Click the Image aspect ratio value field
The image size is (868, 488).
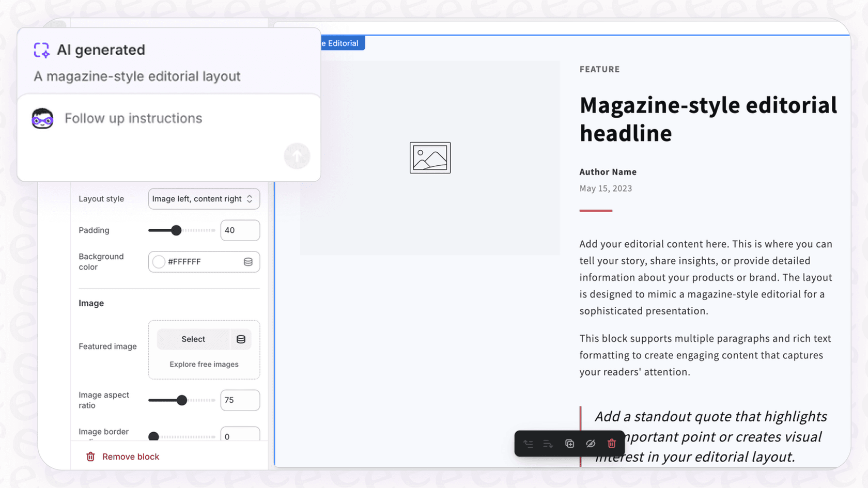click(240, 400)
